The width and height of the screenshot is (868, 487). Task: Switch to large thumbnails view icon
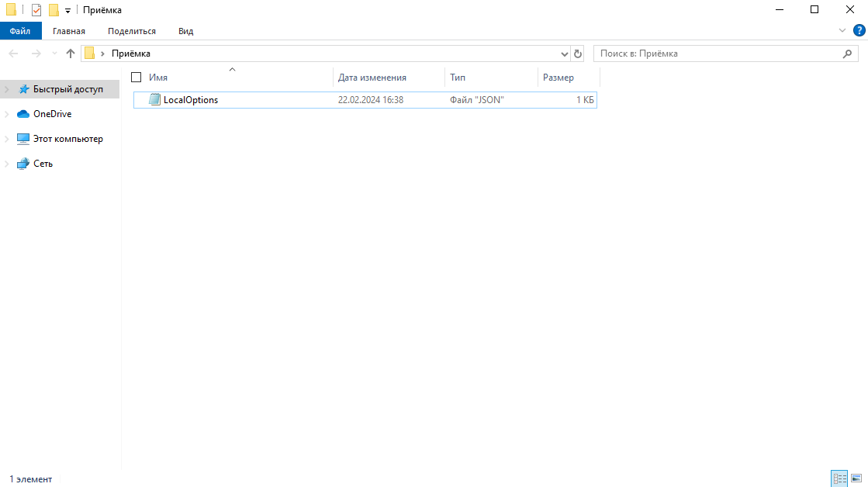pyautogui.click(x=856, y=478)
